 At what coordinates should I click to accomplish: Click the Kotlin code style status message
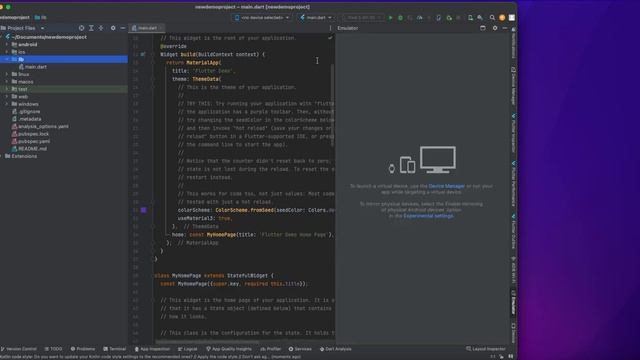[x=150, y=357]
